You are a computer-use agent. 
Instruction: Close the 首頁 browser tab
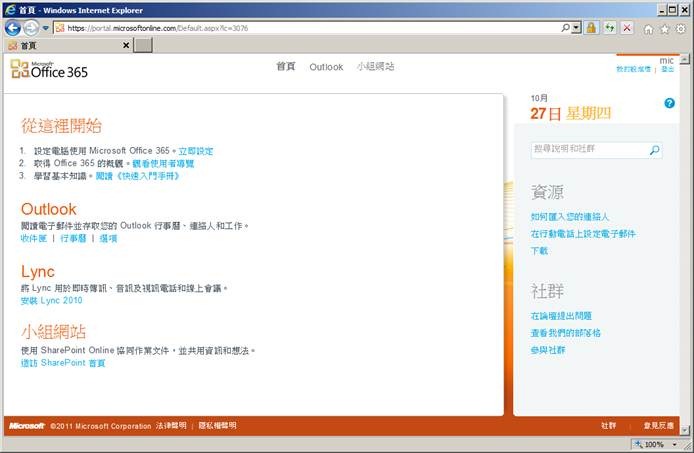click(x=126, y=45)
